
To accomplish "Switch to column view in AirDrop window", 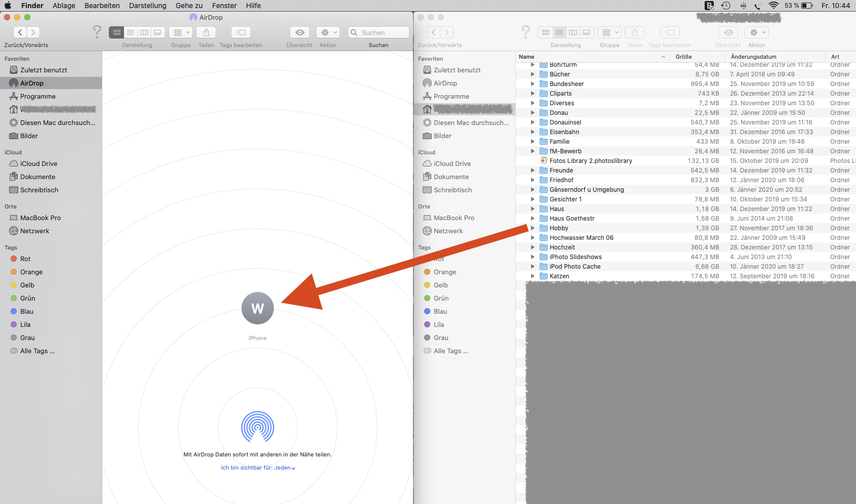I will tap(144, 32).
